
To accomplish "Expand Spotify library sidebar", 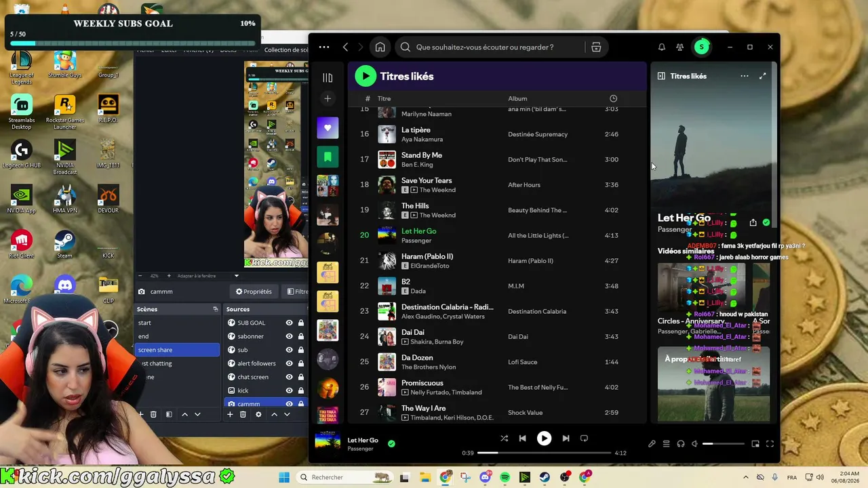I will [328, 78].
